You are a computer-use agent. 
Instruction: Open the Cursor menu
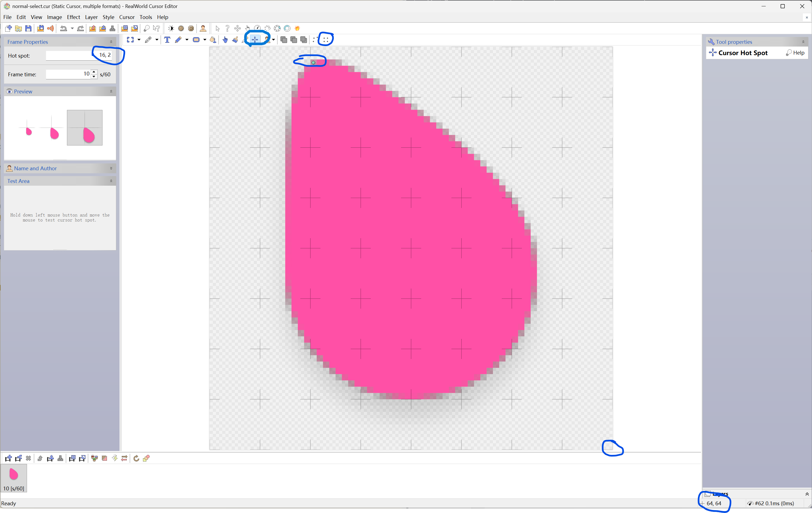point(126,17)
